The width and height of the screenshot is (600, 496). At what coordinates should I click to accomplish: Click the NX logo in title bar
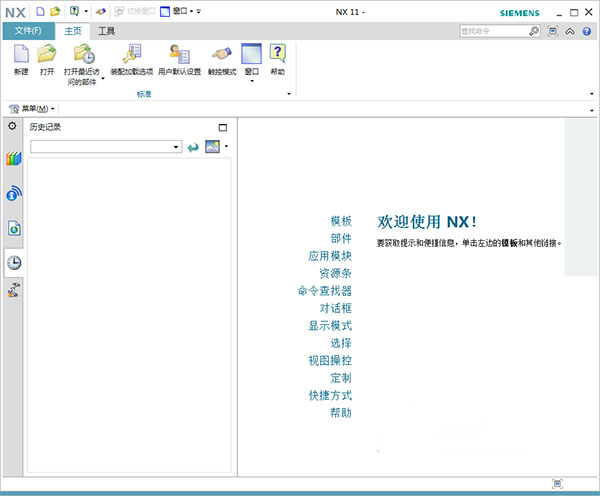pyautogui.click(x=15, y=12)
